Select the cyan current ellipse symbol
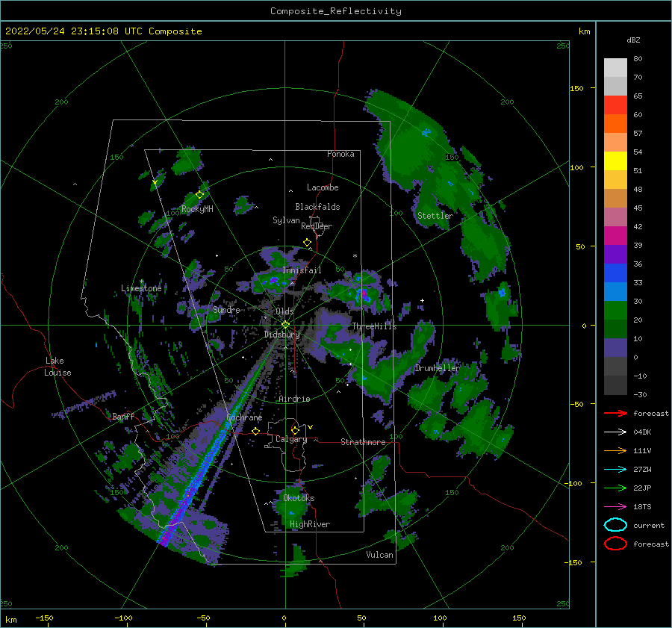The height and width of the screenshot is (628, 672). (x=615, y=525)
